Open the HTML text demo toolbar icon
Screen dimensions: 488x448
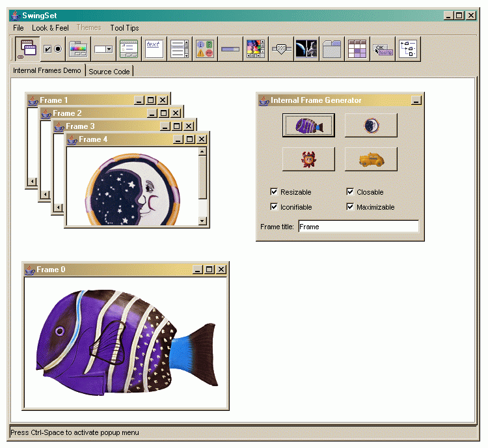pos(154,49)
